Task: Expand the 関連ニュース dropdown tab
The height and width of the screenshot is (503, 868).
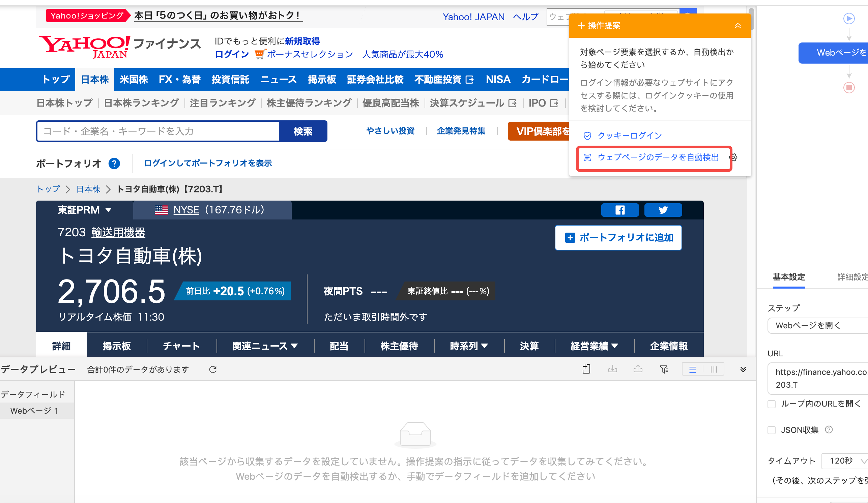Action: [265, 346]
